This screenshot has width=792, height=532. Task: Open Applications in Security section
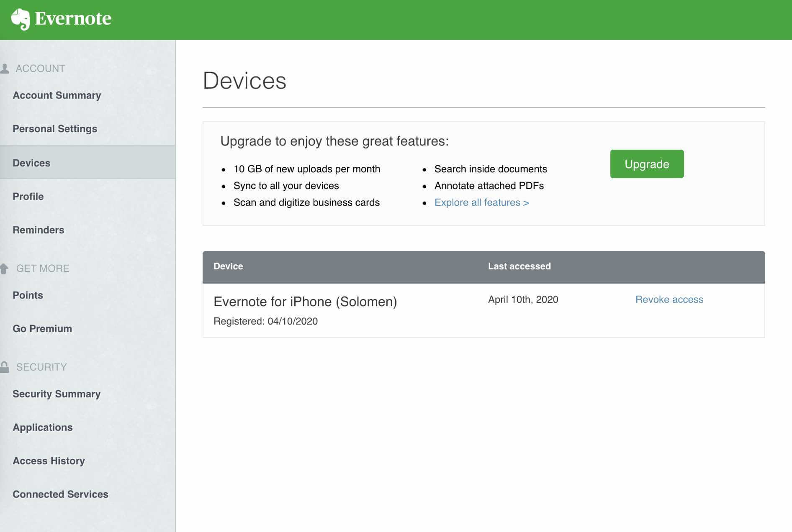pyautogui.click(x=43, y=427)
